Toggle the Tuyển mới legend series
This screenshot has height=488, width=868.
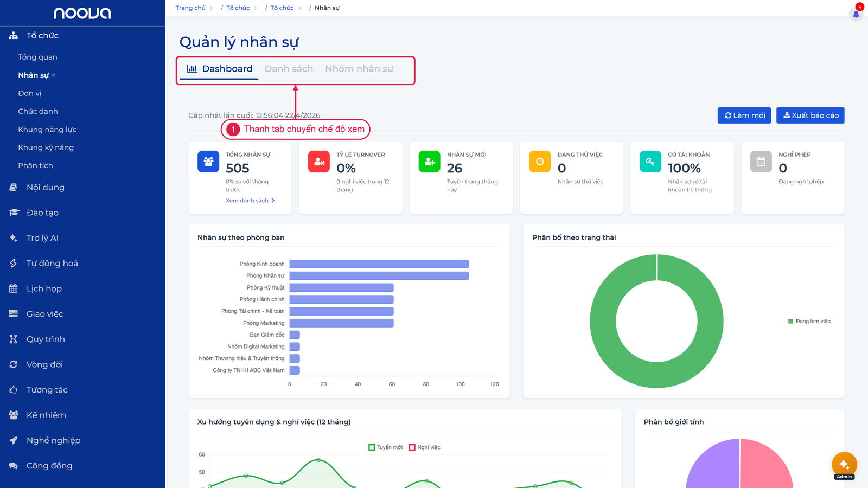click(x=385, y=447)
